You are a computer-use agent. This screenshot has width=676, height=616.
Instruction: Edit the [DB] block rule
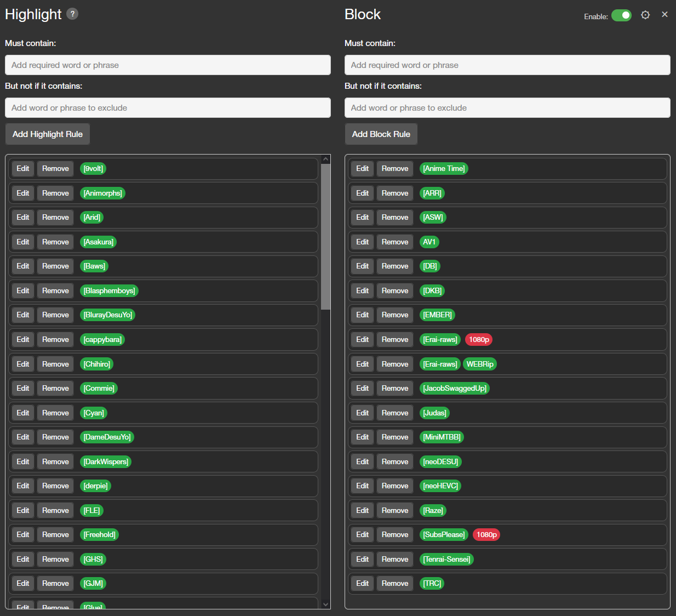pos(363,266)
